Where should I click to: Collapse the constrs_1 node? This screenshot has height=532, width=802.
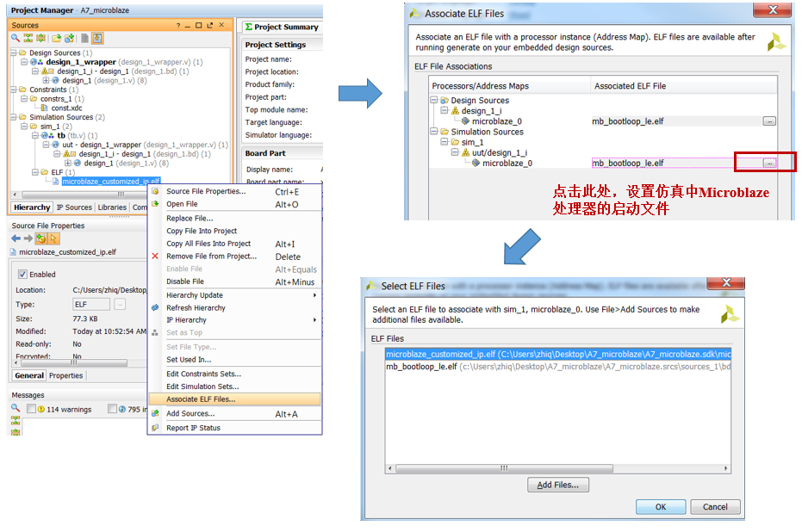click(x=24, y=99)
